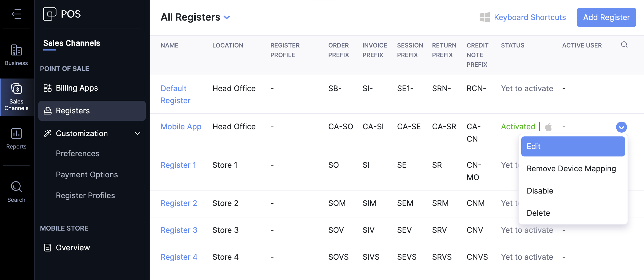
Task: Open the Keyboard Shortcuts link
Action: coord(529,17)
